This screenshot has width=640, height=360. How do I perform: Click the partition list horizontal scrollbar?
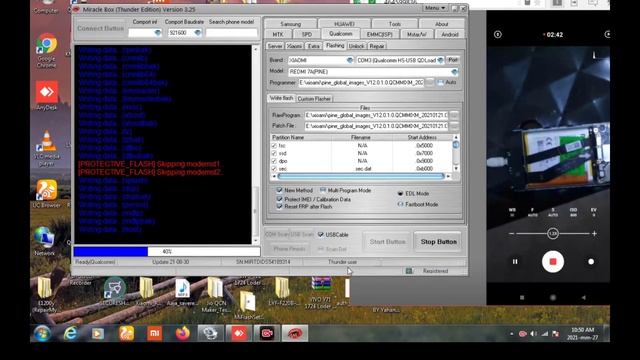click(x=361, y=176)
